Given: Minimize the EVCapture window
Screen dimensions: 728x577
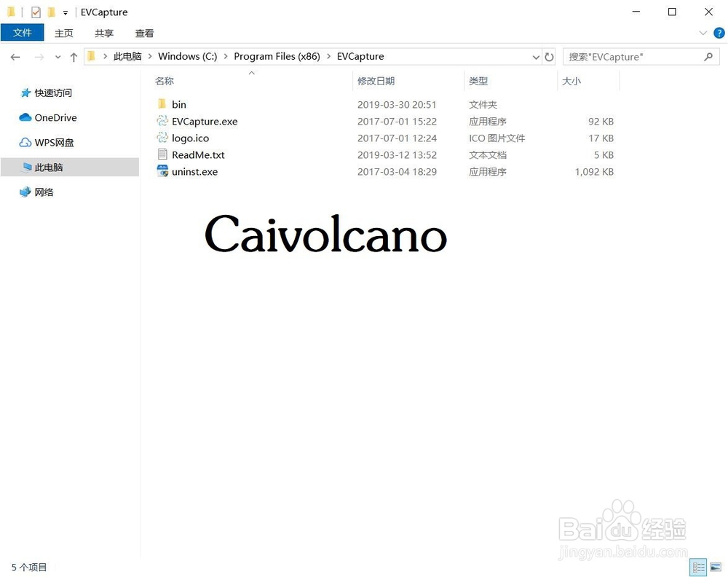Looking at the screenshot, I should pos(636,12).
